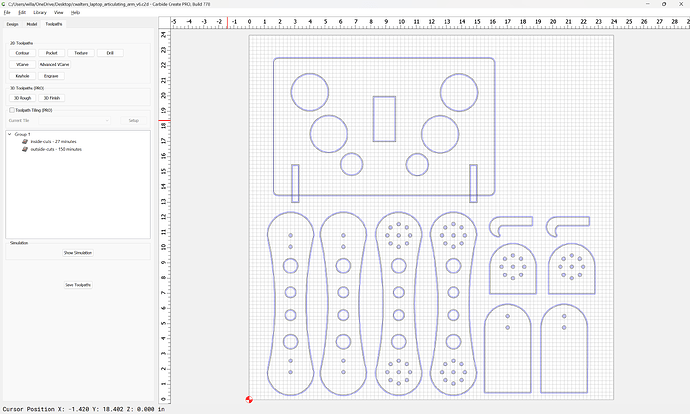This screenshot has height=414, width=690.
Task: Select the outside-cuts - 150 minutes toolpath
Action: [x=56, y=149]
